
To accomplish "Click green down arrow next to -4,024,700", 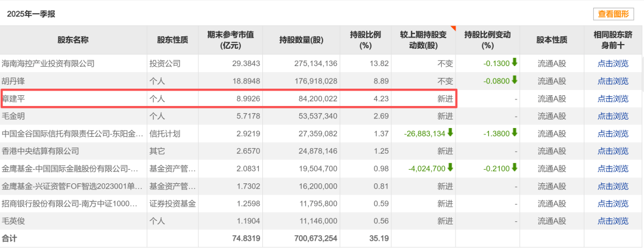I will pos(450,168).
